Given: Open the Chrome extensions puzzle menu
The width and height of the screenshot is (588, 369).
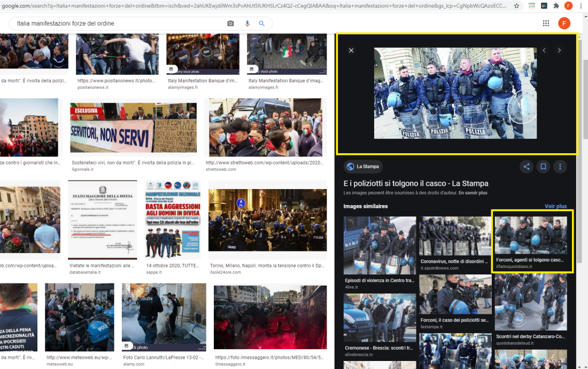Looking at the screenshot, I should pos(556,6).
